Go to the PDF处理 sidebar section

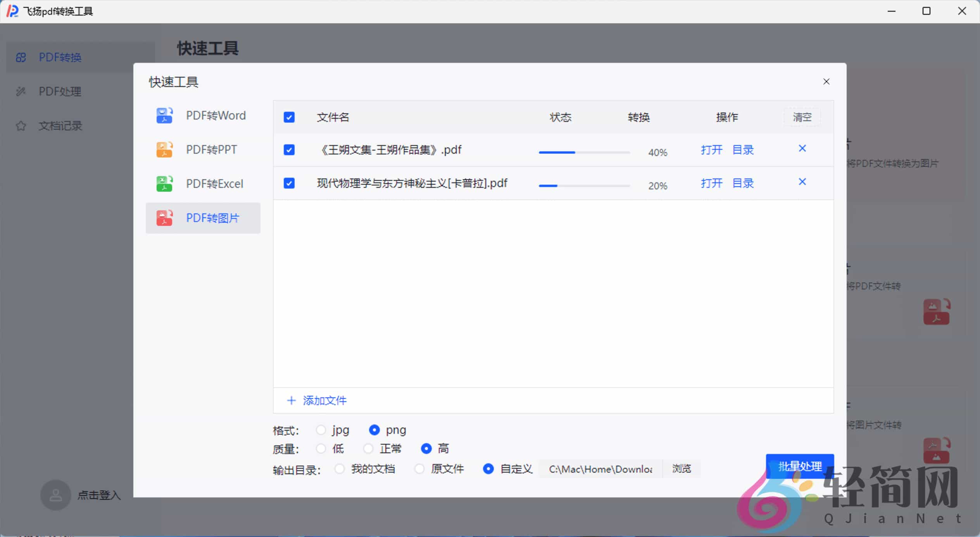pyautogui.click(x=60, y=92)
